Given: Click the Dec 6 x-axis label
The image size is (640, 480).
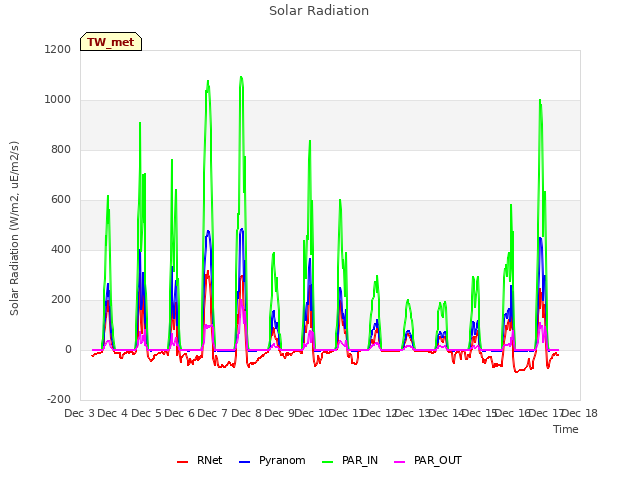Looking at the screenshot, I should click(x=179, y=413).
